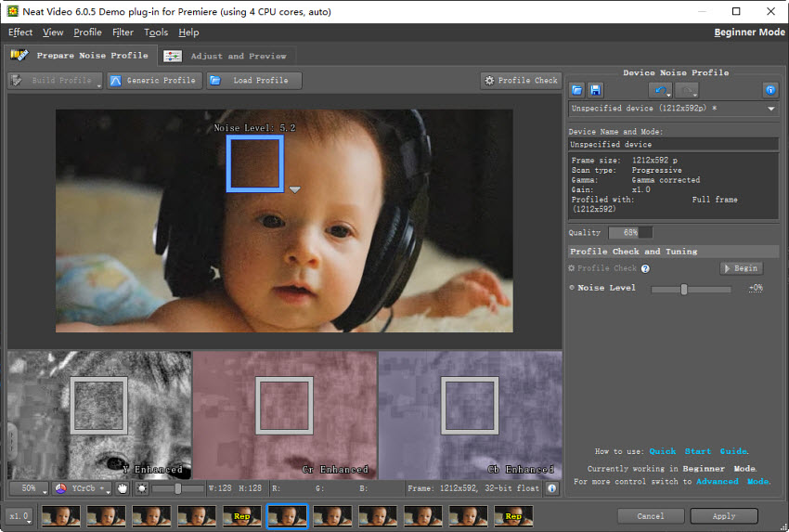Open the zoom 50% dropdown
The image size is (789, 532).
pyautogui.click(x=29, y=488)
